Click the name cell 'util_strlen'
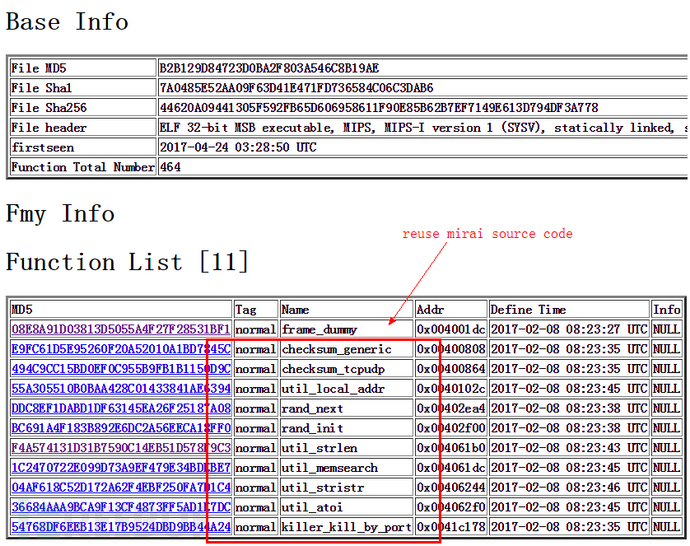Viewport: 690px width, 546px height. pos(347,448)
